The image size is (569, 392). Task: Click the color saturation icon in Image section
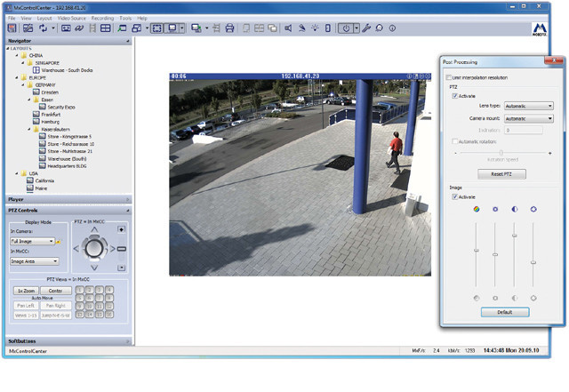[477, 209]
